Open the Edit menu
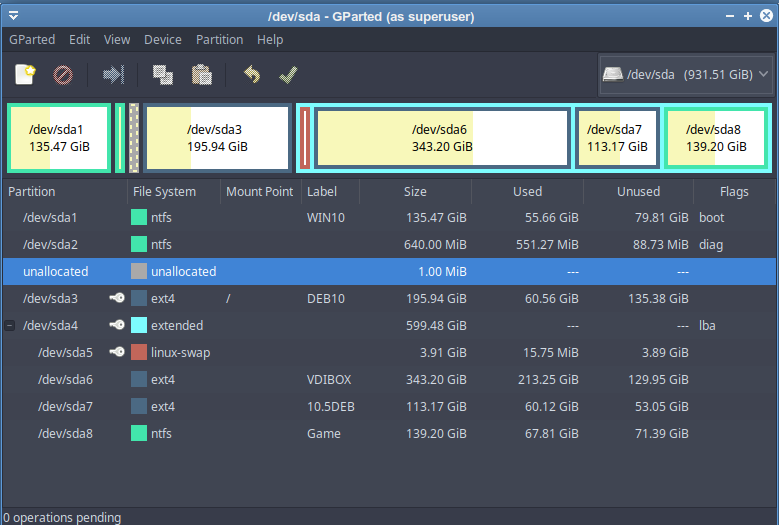779x525 pixels. coord(79,40)
